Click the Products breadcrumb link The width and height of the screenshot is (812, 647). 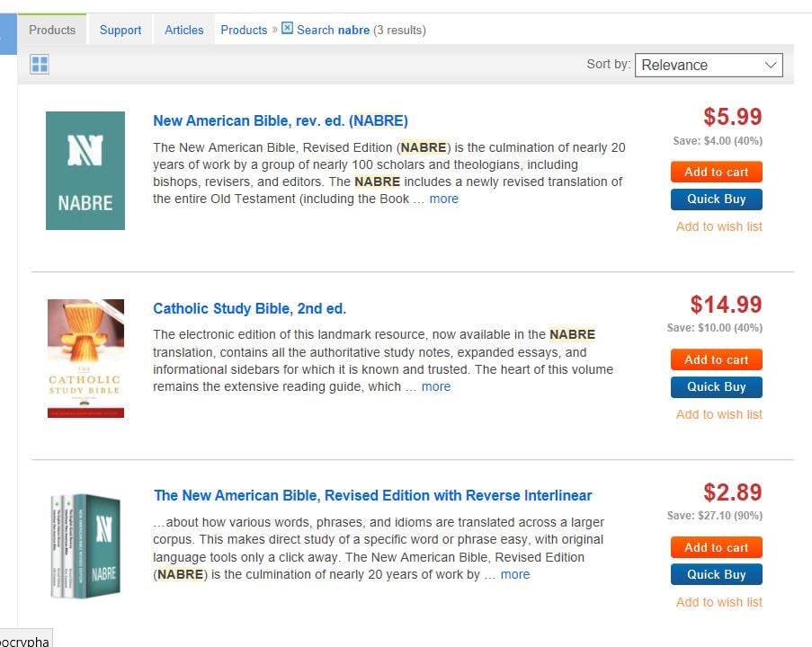[244, 30]
